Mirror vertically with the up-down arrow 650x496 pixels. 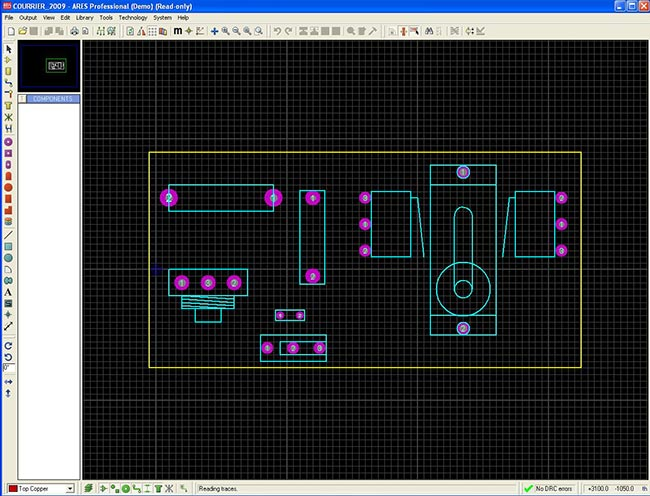[8, 393]
